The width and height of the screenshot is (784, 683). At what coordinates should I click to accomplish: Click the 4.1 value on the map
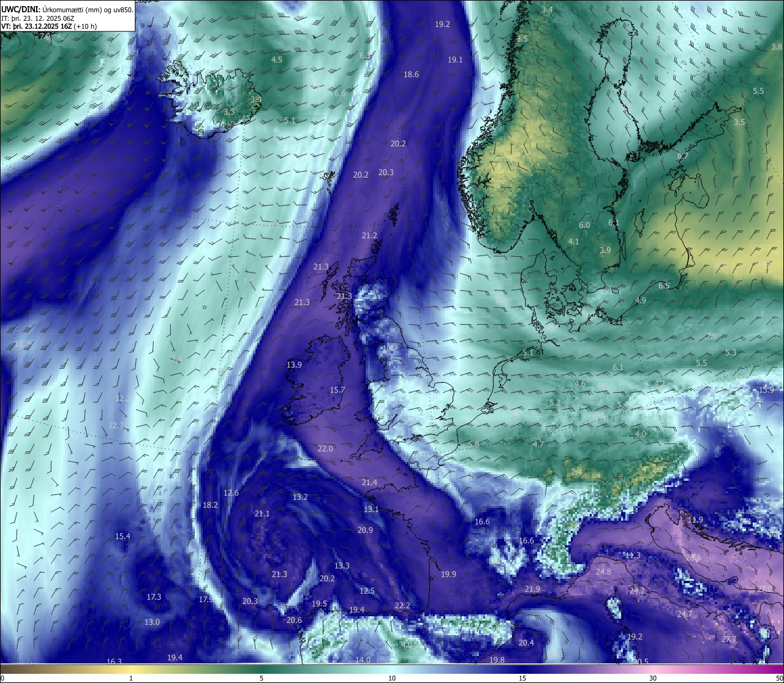(573, 242)
